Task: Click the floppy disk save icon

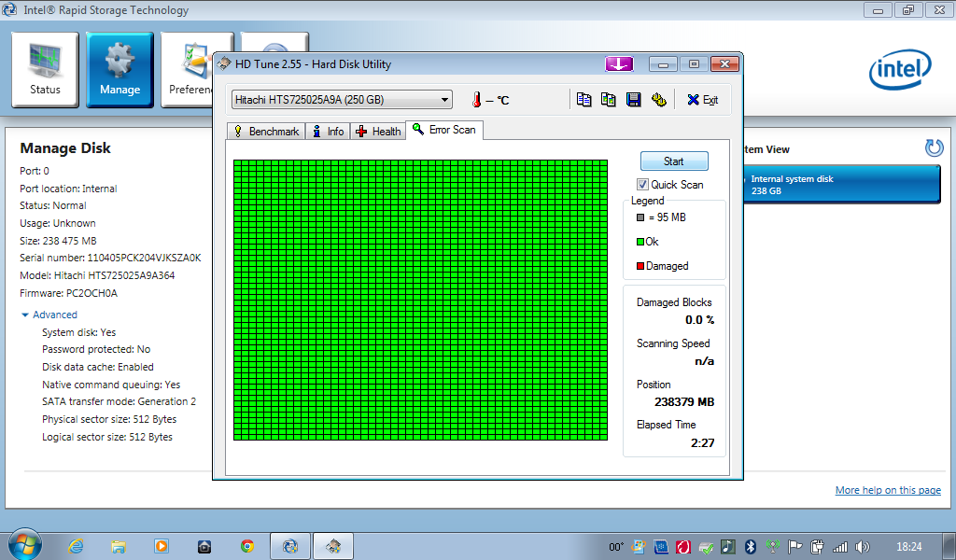Action: pyautogui.click(x=634, y=99)
